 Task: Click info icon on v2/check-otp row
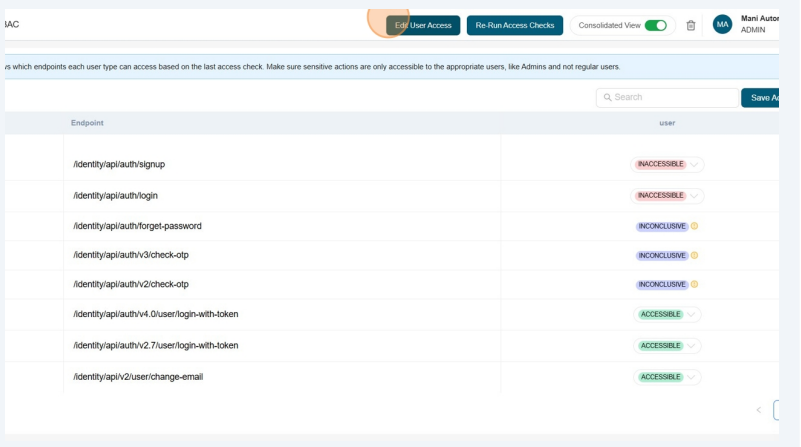click(694, 284)
